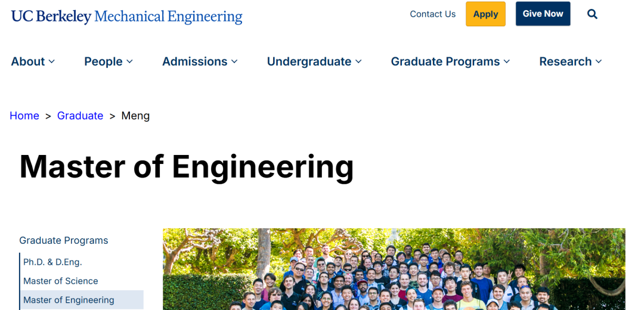Expand the Undergraduate menu chevron
The width and height of the screenshot is (644, 310).
pyautogui.click(x=358, y=61)
